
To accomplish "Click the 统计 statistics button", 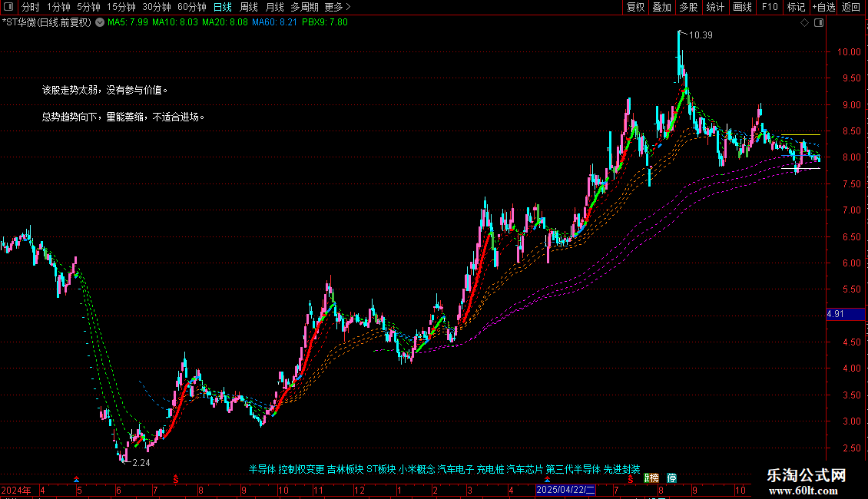I will [x=715, y=7].
